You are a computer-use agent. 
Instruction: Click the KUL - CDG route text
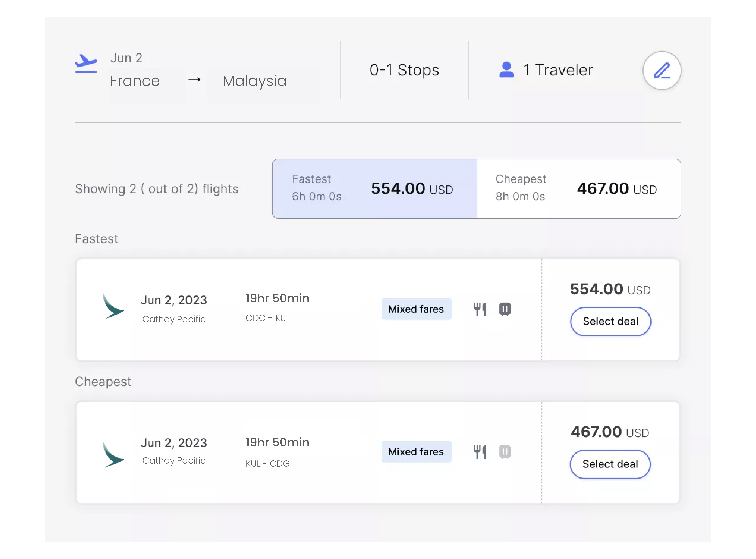(267, 464)
